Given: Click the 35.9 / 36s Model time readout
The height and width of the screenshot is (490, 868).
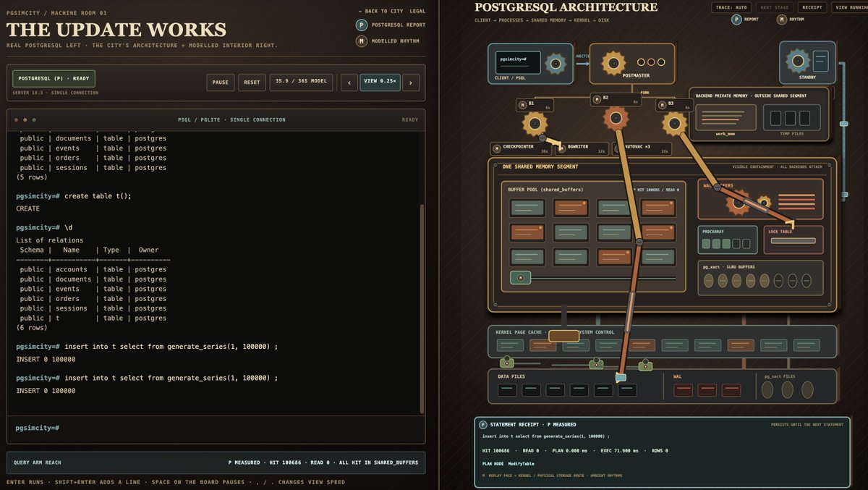Looking at the screenshot, I should (301, 82).
